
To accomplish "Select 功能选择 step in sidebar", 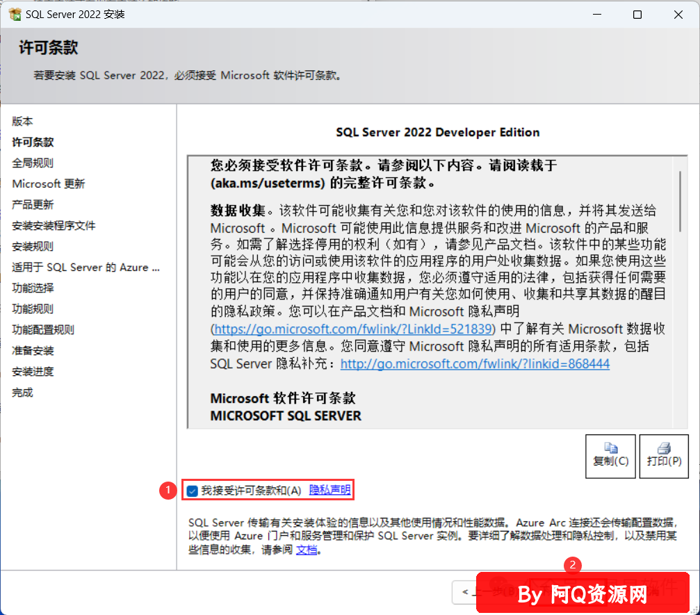I will click(33, 288).
